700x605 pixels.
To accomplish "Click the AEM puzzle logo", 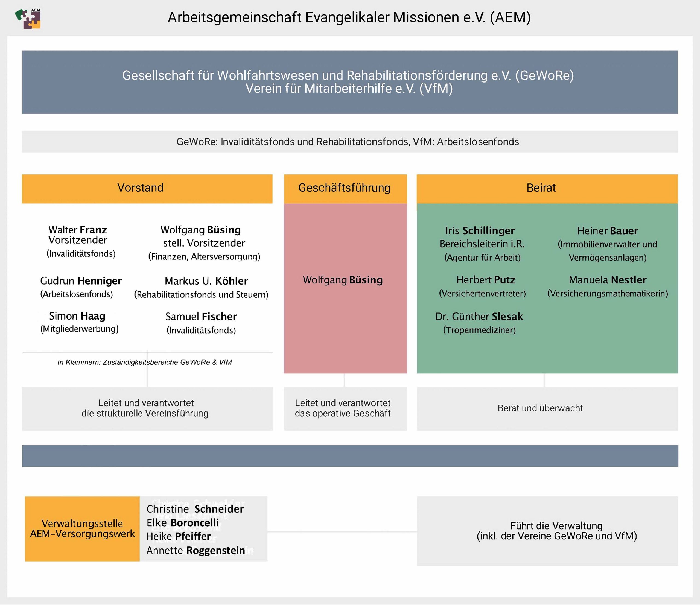I will [x=28, y=18].
